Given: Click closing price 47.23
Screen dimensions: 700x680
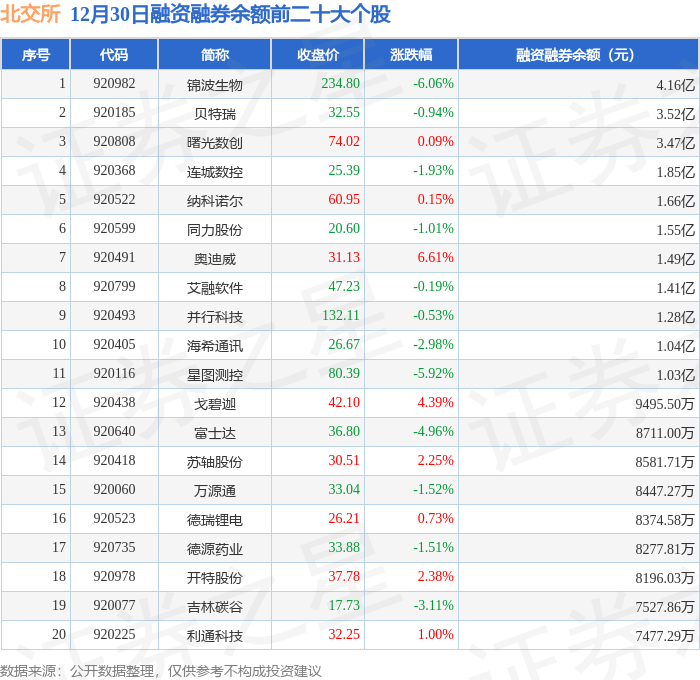Looking at the screenshot, I should point(344,287).
